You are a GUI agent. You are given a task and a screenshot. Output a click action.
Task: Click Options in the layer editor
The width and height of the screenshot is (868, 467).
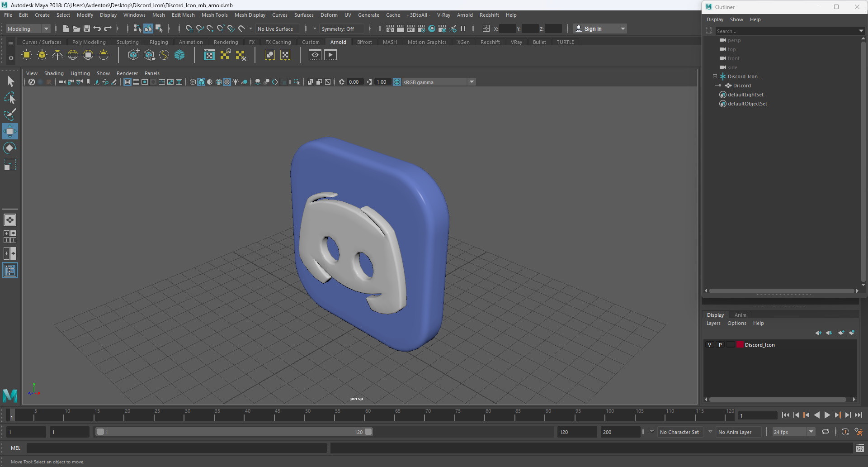736,323
